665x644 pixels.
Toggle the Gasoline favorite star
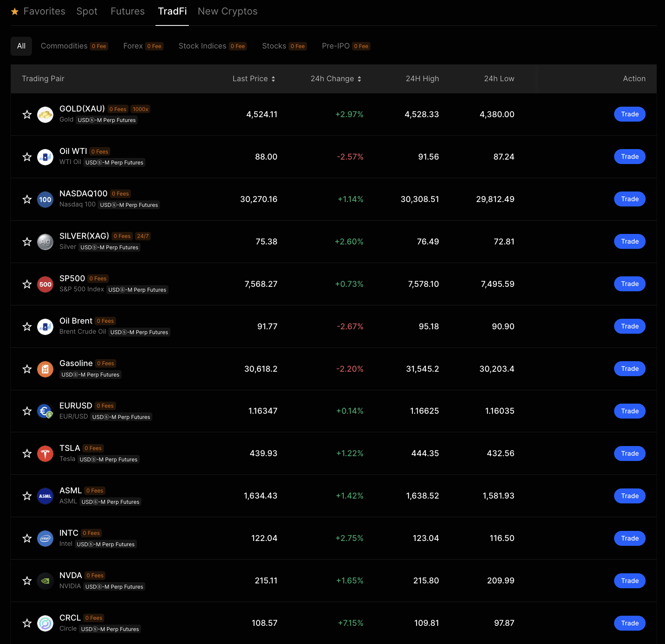pos(27,369)
